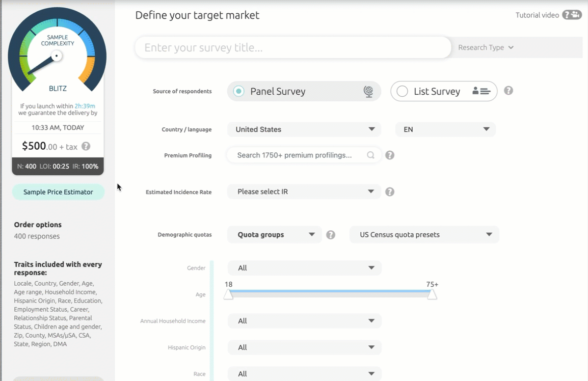The image size is (588, 381).
Task: Open the Research Type dropdown
Action: pos(486,47)
